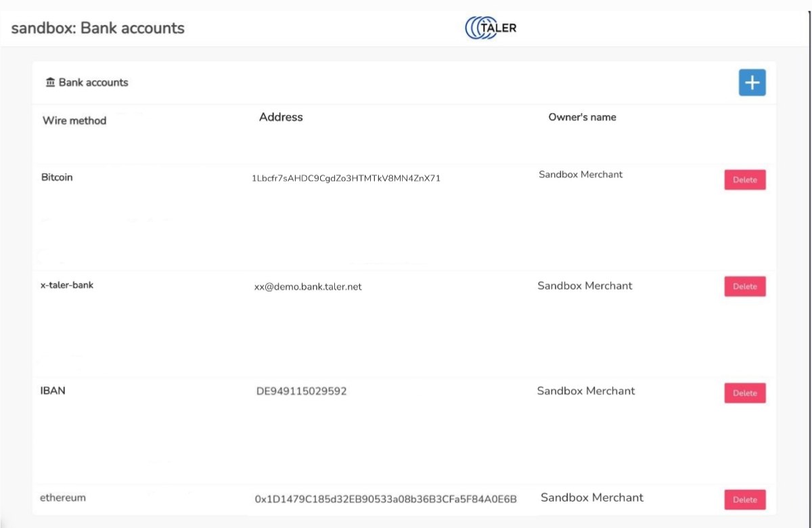Open the Bitcoin wire method row

[57, 177]
